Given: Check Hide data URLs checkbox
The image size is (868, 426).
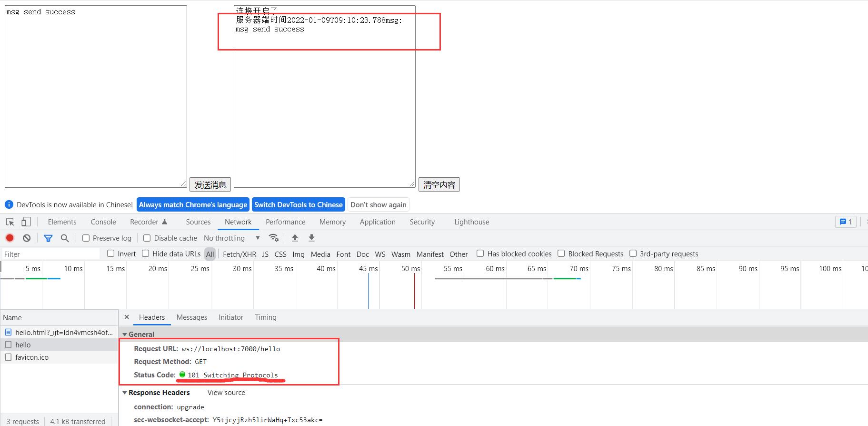Looking at the screenshot, I should (x=146, y=254).
